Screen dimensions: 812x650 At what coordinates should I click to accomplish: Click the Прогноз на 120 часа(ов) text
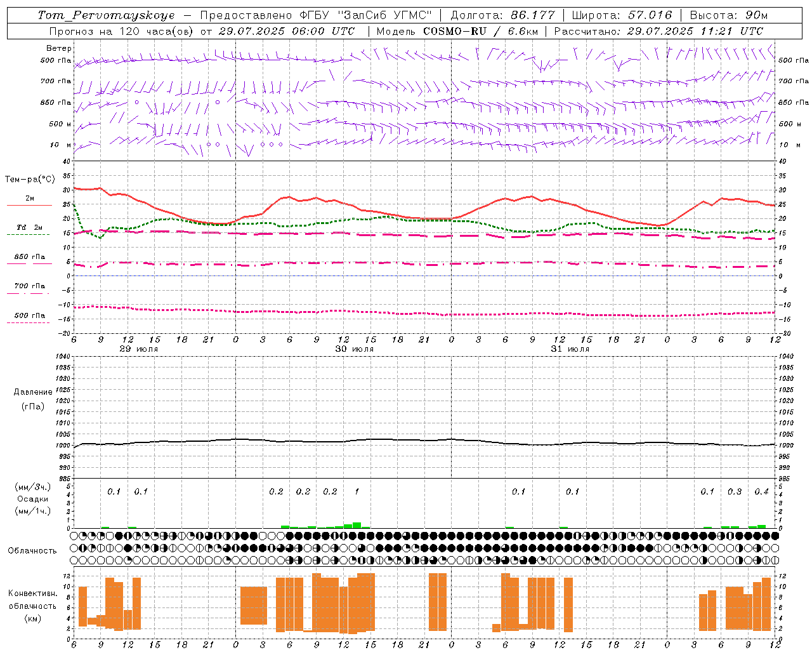point(122,31)
